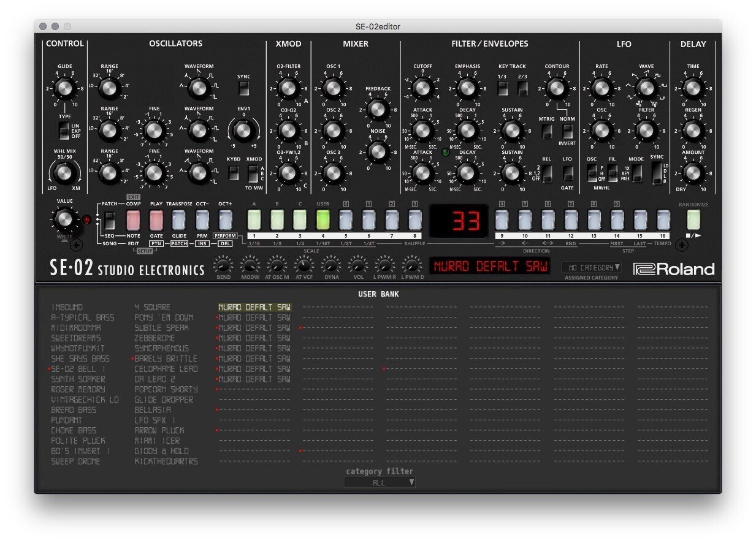The width and height of the screenshot is (756, 543).
Task: Click the VALUE knob
Action: pos(64,219)
